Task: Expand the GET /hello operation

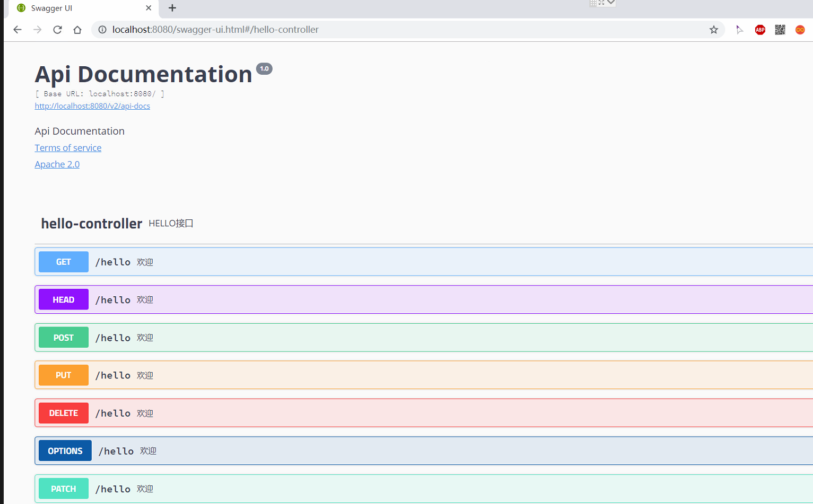Action: 424,262
